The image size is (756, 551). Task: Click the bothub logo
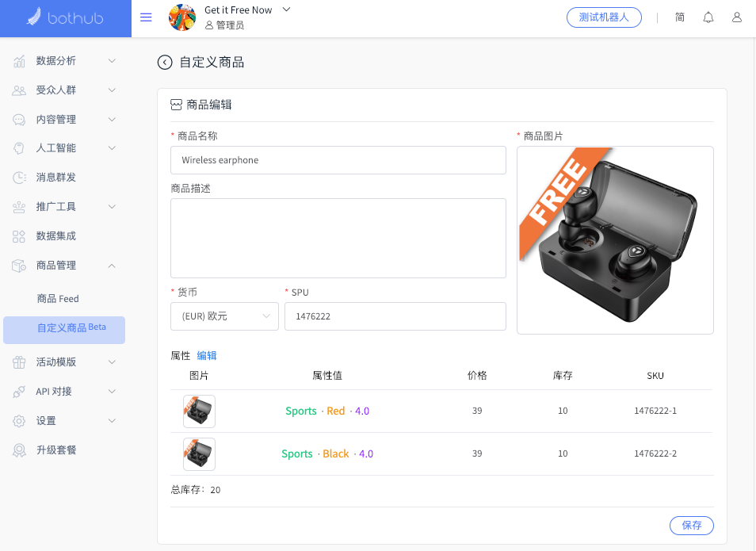[x=65, y=17]
